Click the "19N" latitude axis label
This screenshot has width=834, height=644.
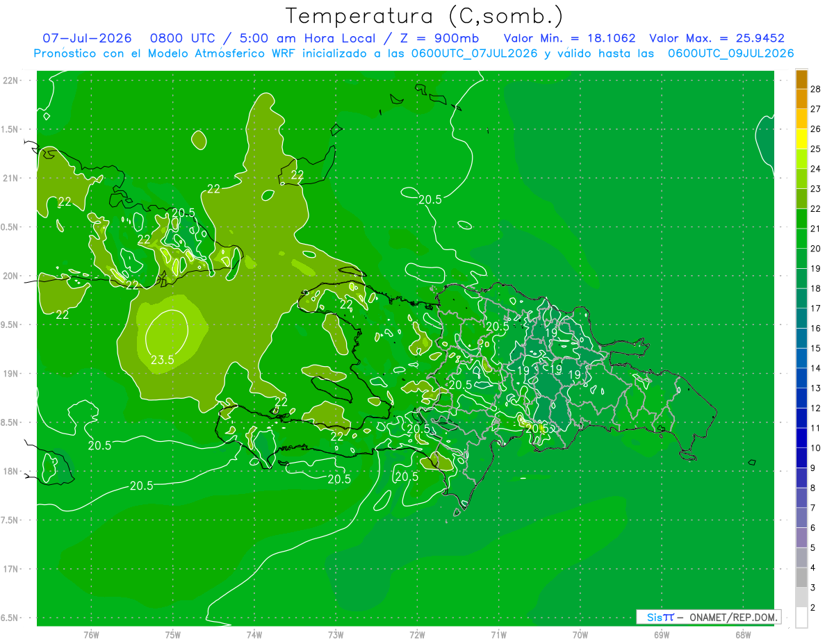click(x=11, y=374)
